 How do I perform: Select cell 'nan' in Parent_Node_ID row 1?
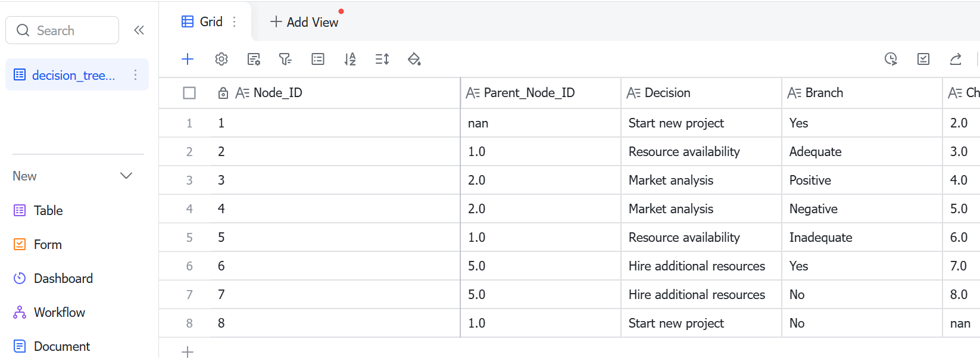coord(541,123)
